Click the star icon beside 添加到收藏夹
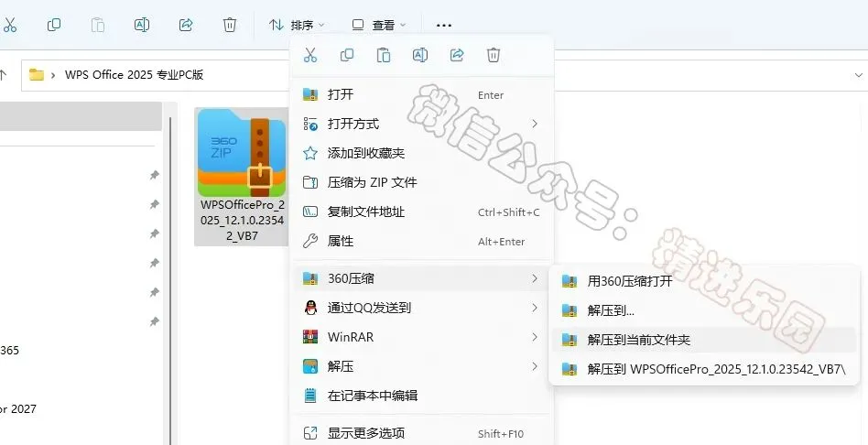 [x=310, y=153]
